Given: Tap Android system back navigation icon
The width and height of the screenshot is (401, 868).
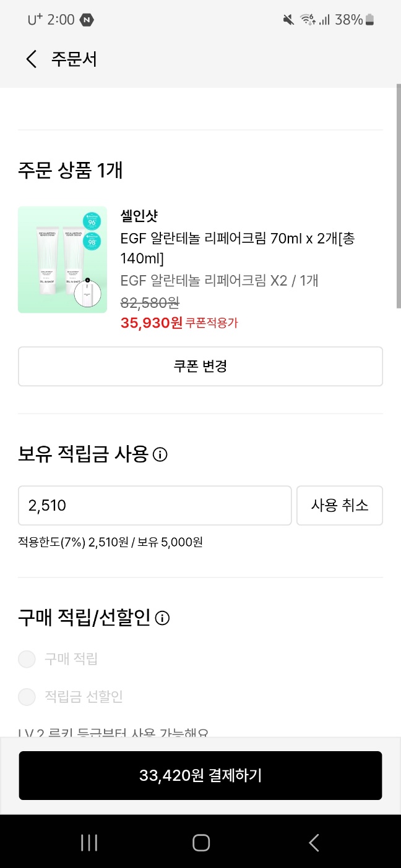Looking at the screenshot, I should tap(314, 843).
